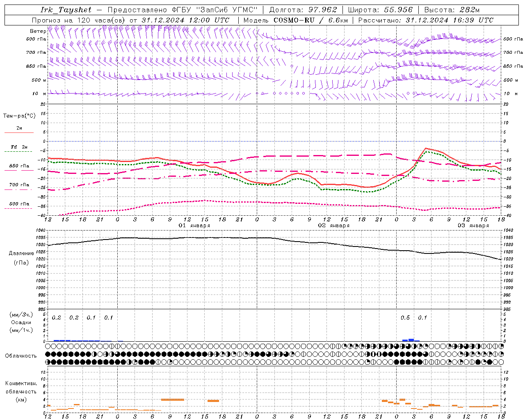Click the "Давление" pressure panel label
Screen dimensions: 525x420
pyautogui.click(x=21, y=253)
